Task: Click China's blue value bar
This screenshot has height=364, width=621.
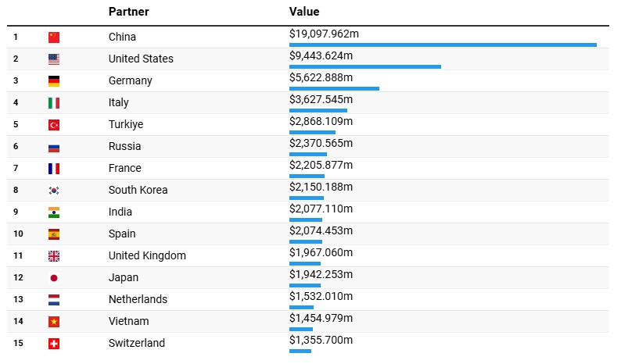Action: pos(443,45)
